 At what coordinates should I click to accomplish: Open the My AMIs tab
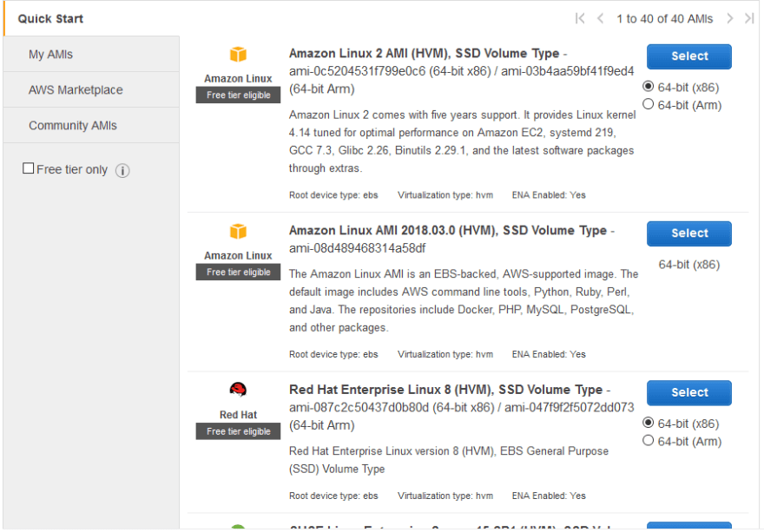click(91, 54)
